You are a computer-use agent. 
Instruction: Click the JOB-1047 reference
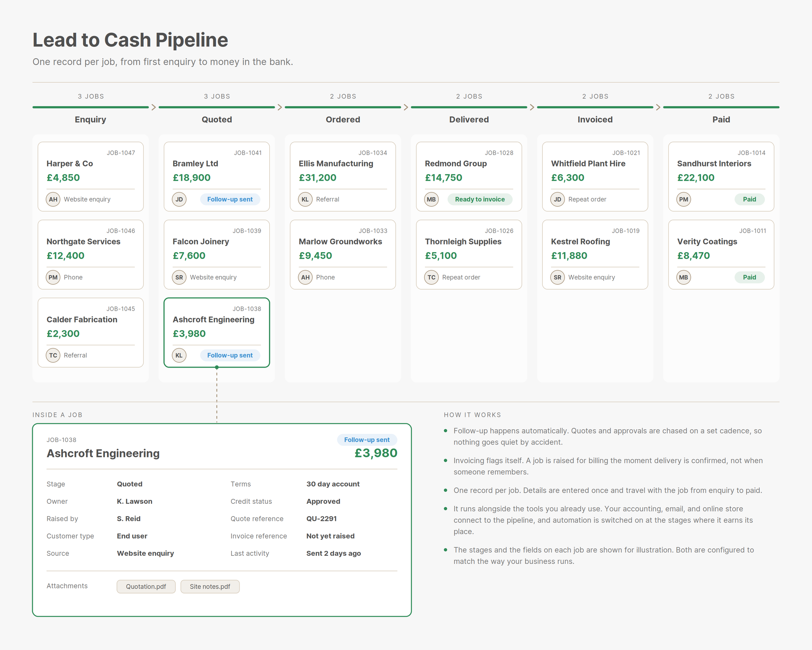[121, 153]
